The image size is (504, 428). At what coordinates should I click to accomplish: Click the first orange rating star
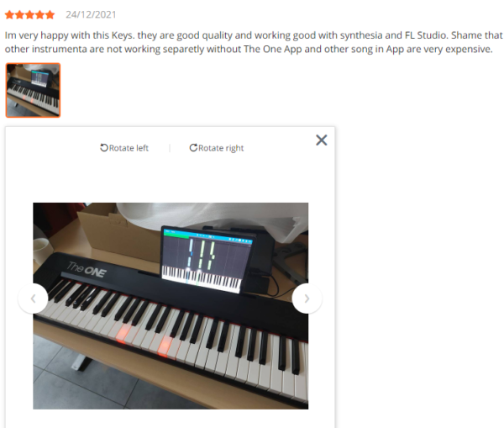9,15
